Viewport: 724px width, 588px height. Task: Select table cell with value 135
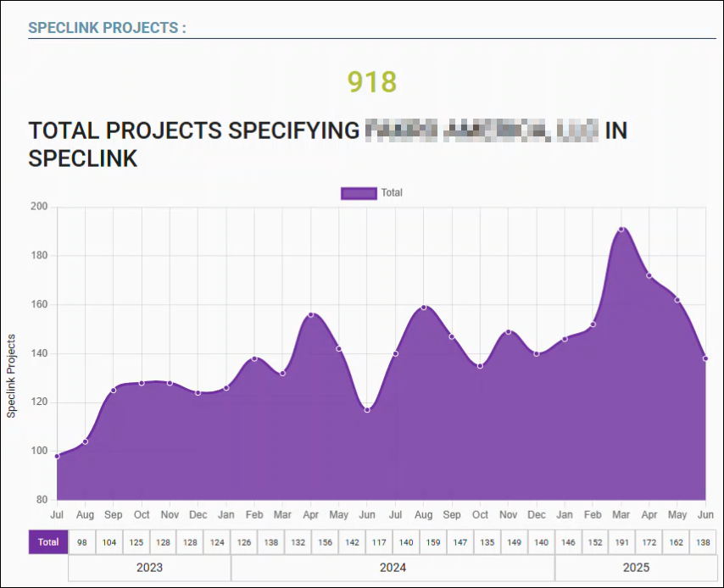(x=487, y=542)
